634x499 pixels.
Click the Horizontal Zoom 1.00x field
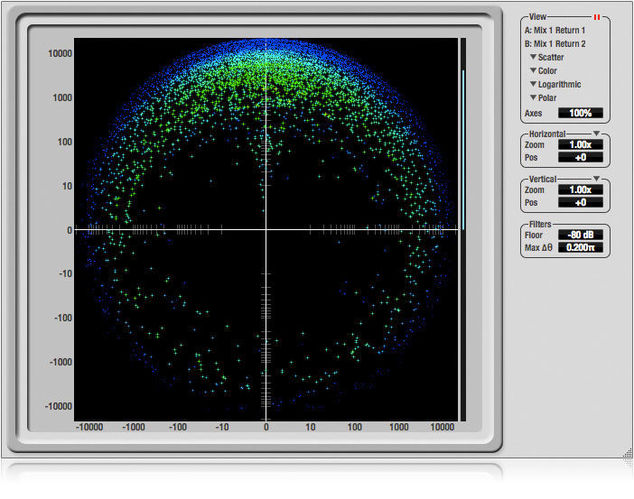pyautogui.click(x=580, y=144)
